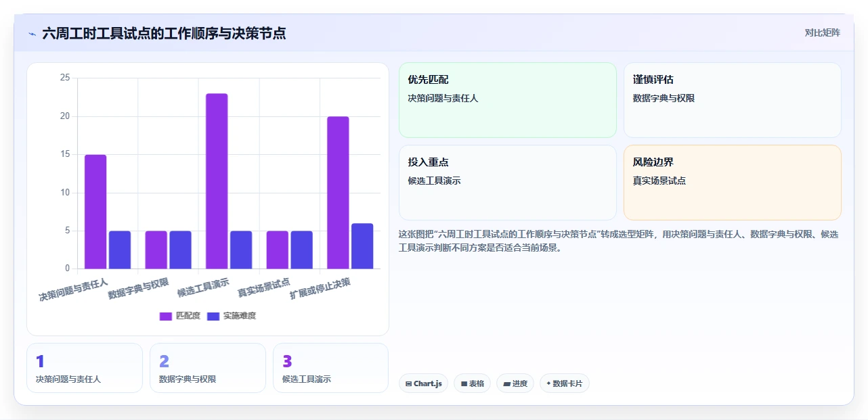868x420 pixels.
Task: Open the 谨慎评估 card
Action: click(733, 100)
